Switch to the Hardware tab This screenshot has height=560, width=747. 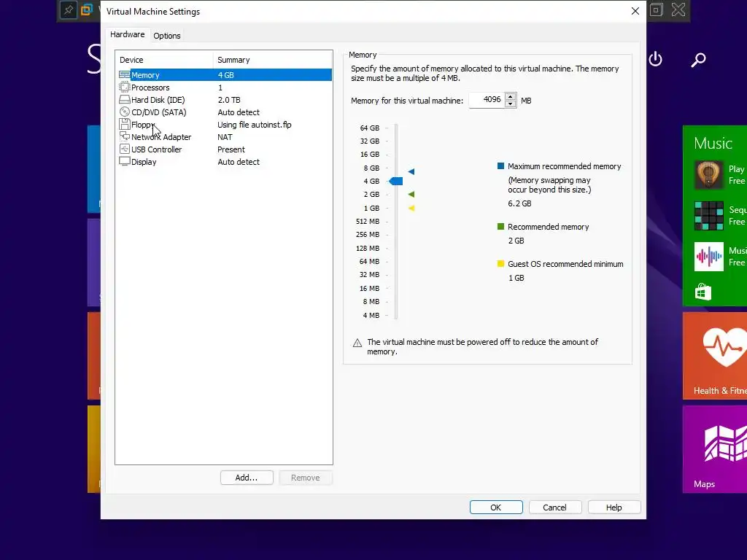click(x=127, y=35)
